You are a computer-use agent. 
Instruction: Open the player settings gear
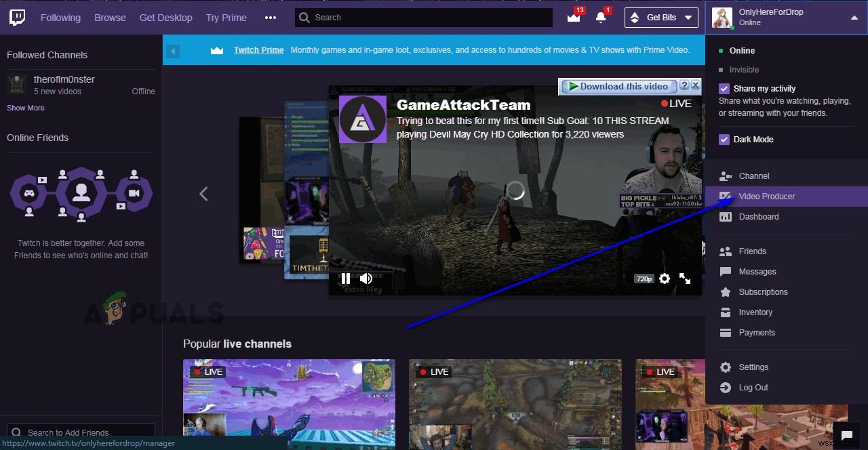(664, 278)
